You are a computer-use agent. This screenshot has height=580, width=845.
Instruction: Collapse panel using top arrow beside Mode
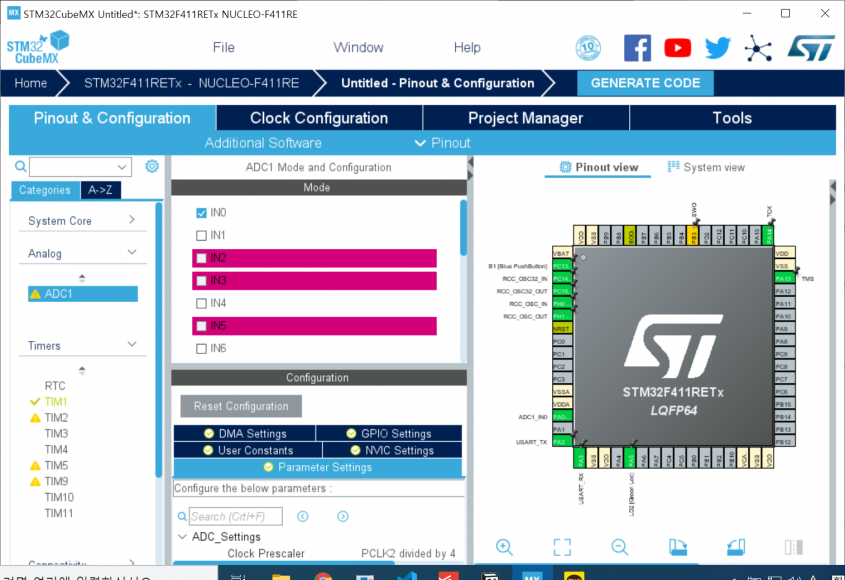(470, 162)
